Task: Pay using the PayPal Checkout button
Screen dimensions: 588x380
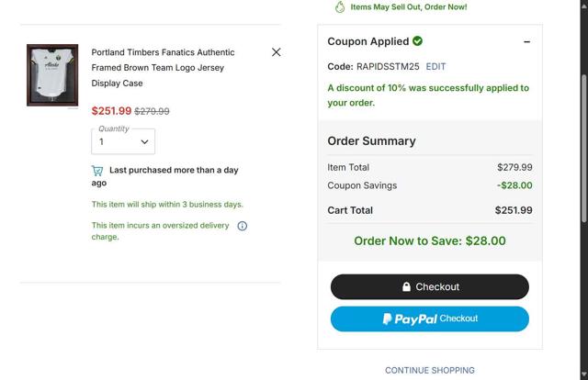Action: (430, 319)
